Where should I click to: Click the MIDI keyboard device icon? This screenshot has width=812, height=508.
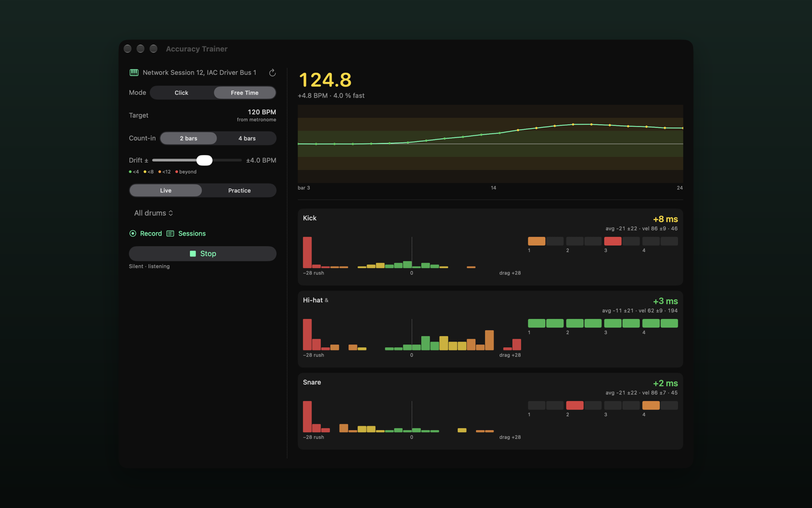pos(134,72)
